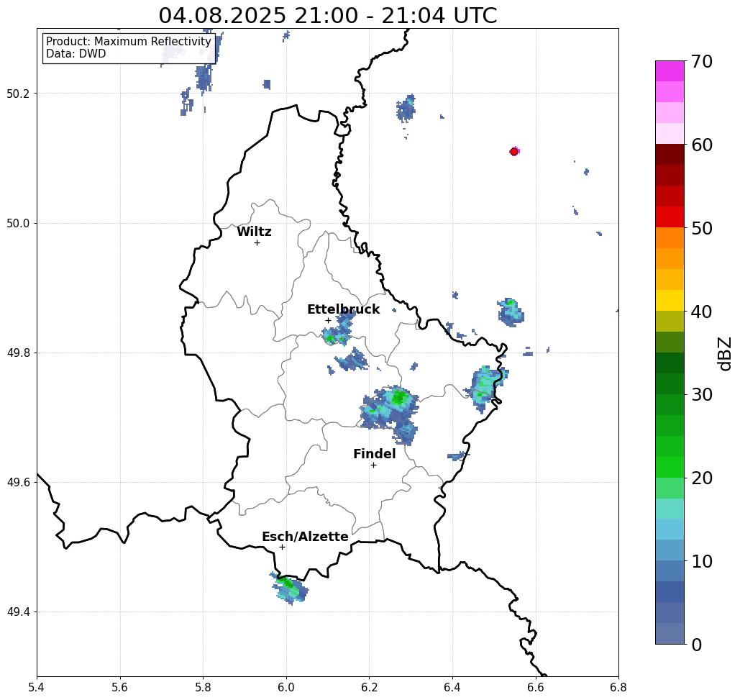This screenshot has height=700, width=740.
Task: Click the colorbar label '0'
Action: [x=697, y=645]
